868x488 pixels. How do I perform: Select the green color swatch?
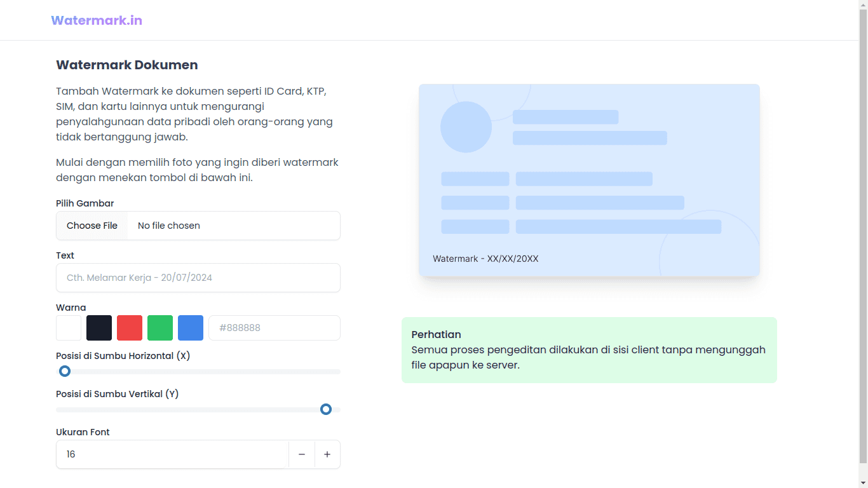click(x=160, y=328)
